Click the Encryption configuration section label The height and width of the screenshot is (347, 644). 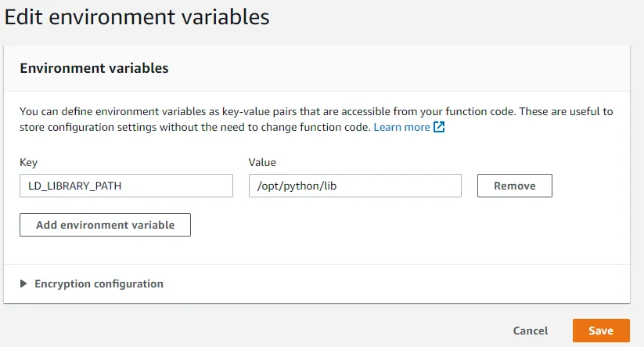[x=99, y=284]
